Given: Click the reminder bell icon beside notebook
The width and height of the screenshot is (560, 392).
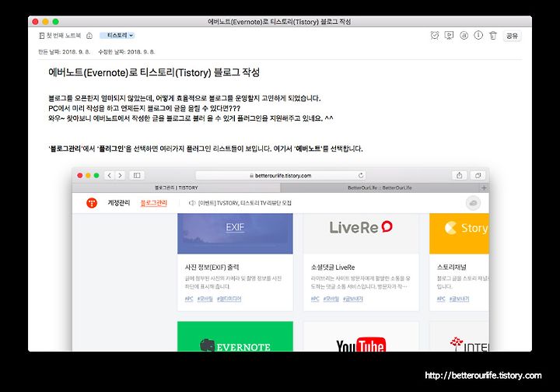Looking at the screenshot, I should coord(89,35).
